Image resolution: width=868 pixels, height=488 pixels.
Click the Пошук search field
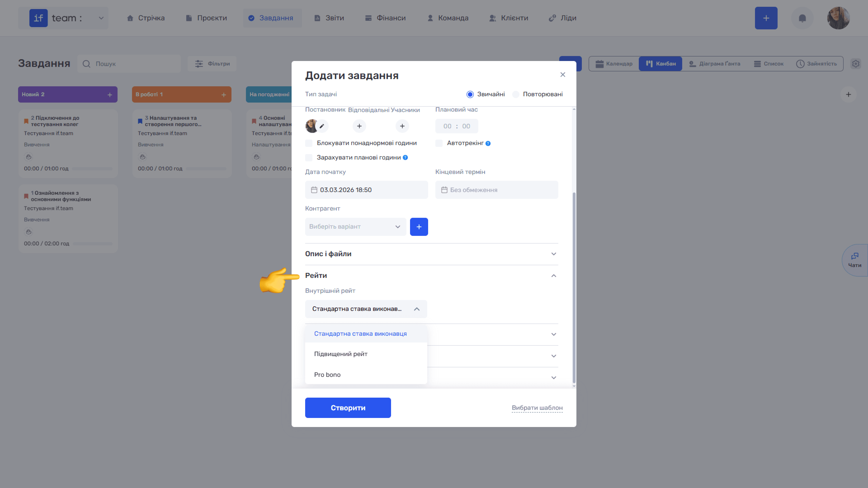[129, 64]
